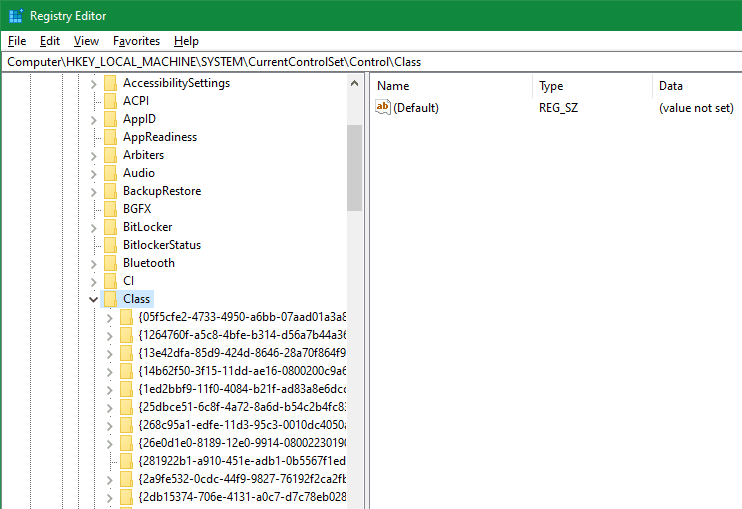Expand the AccessibilitySettings key
Screen dimensions: 742x509
pos(94,83)
